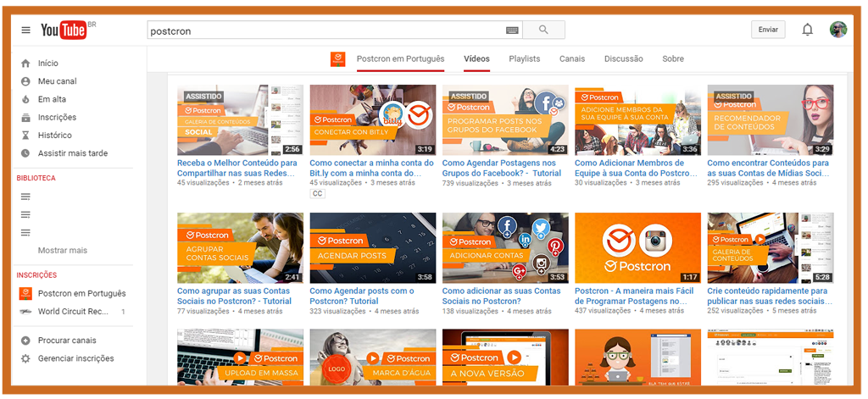Click Procurar canais in the sidebar
Screen dimensions: 868x399
point(67,341)
